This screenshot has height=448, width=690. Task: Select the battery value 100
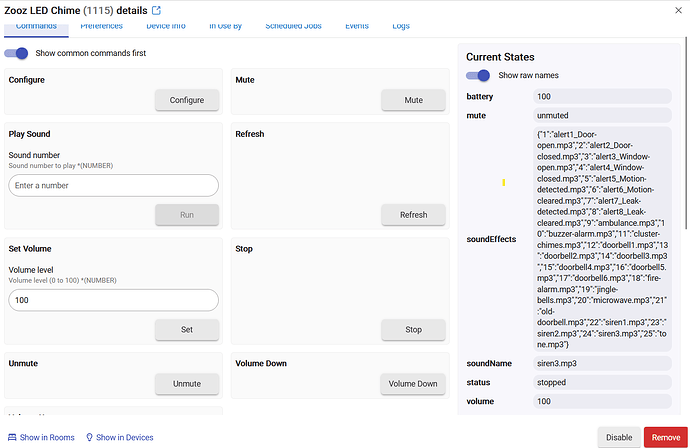(x=602, y=96)
